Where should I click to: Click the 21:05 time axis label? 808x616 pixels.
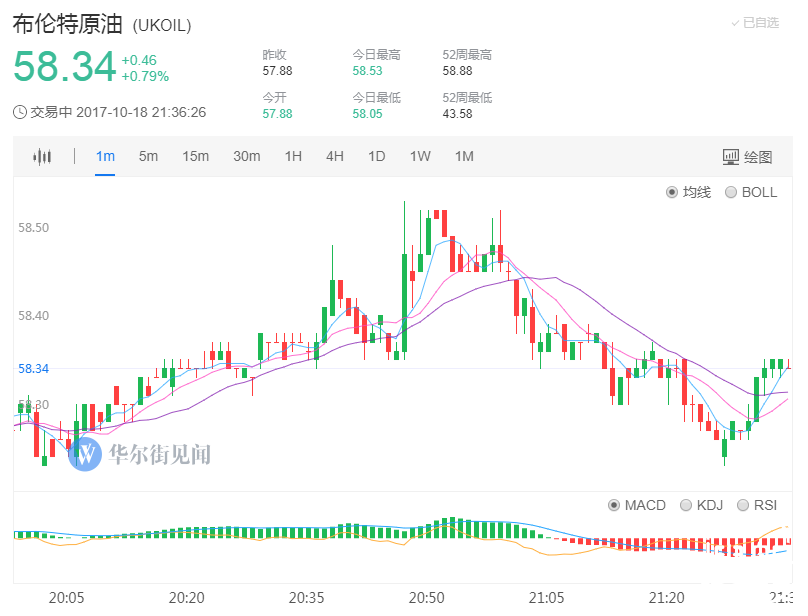click(x=546, y=598)
